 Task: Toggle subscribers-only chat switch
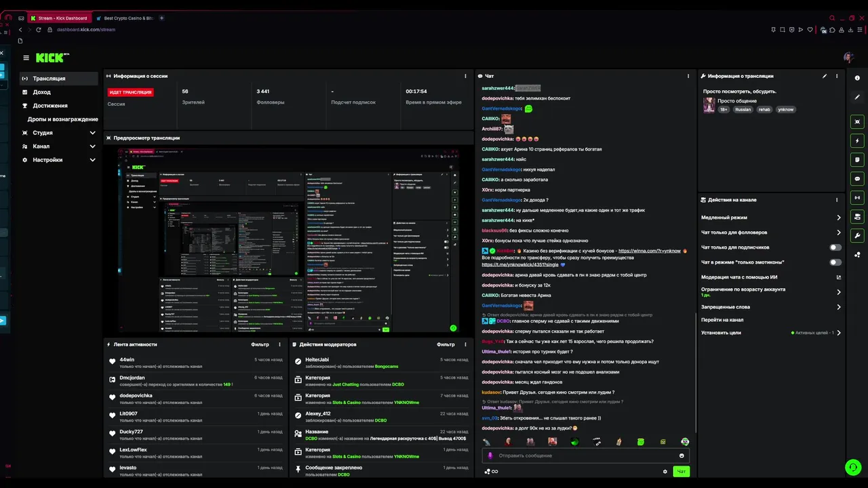coord(835,247)
